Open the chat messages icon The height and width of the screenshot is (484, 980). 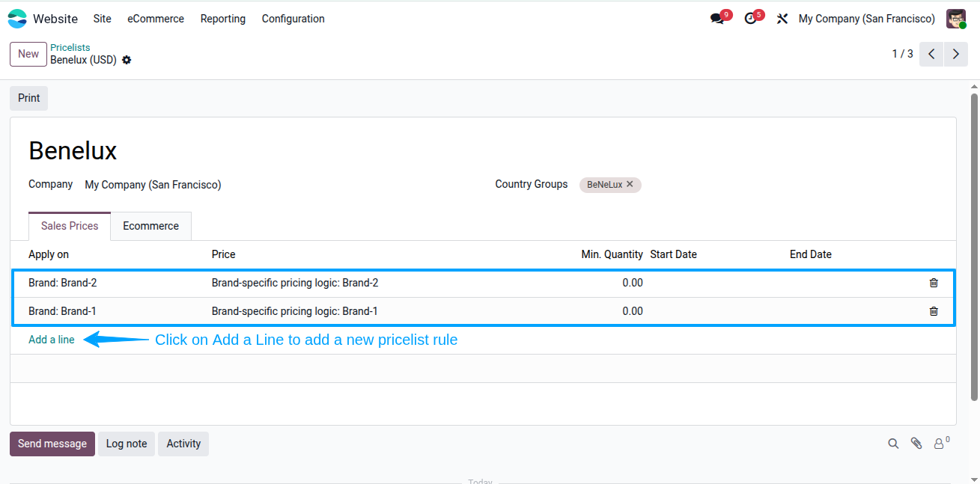tap(717, 19)
